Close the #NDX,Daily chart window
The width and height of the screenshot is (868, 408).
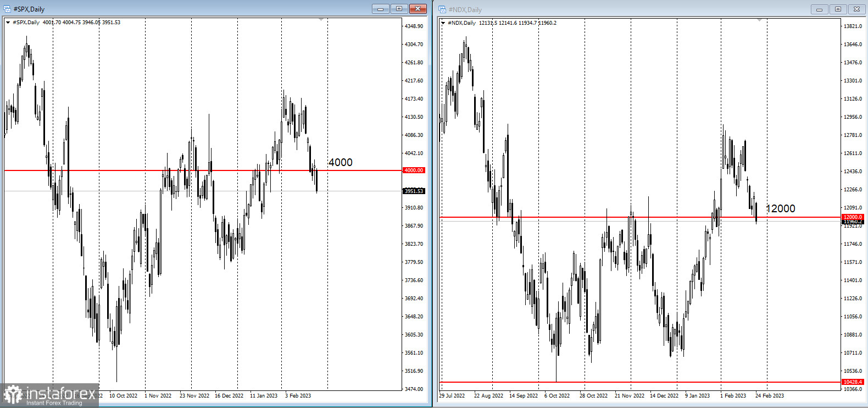click(857, 9)
